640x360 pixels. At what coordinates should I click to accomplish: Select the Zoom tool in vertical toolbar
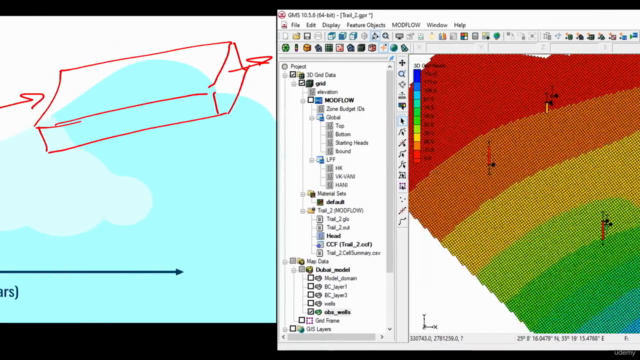(x=402, y=74)
